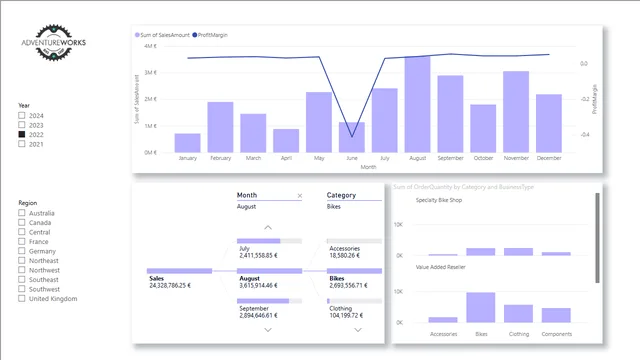Image resolution: width=640 pixels, height=360 pixels.
Task: Click the 'Specialty Bike Shop' panel label
Action: pyautogui.click(x=439, y=200)
